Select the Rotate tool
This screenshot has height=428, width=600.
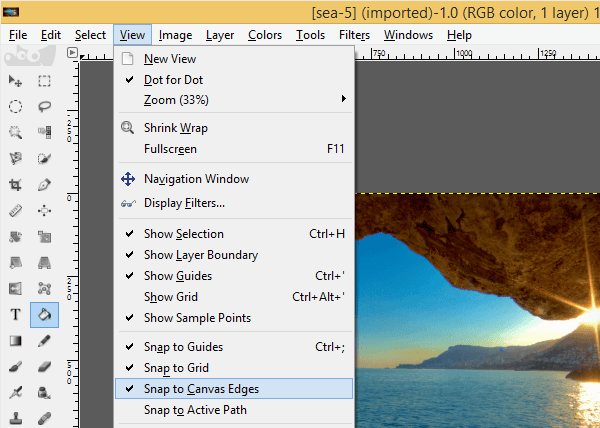click(x=15, y=237)
